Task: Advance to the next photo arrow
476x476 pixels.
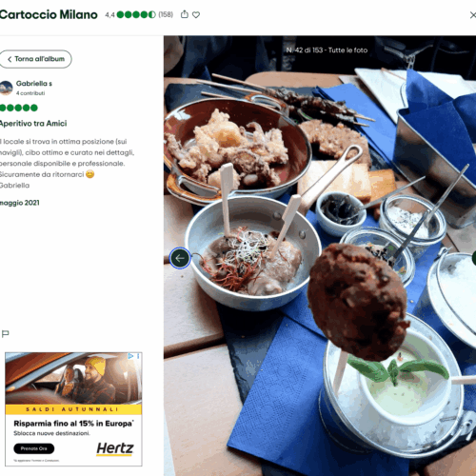Action: (x=474, y=258)
